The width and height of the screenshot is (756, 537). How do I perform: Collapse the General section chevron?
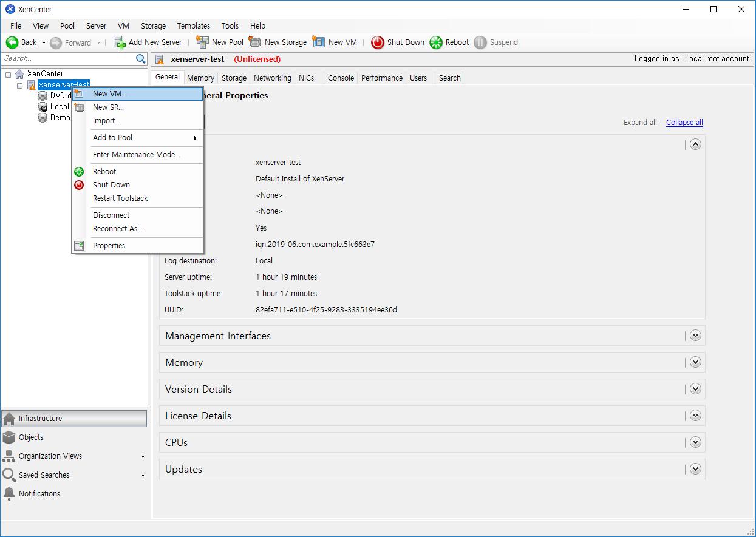tap(696, 144)
